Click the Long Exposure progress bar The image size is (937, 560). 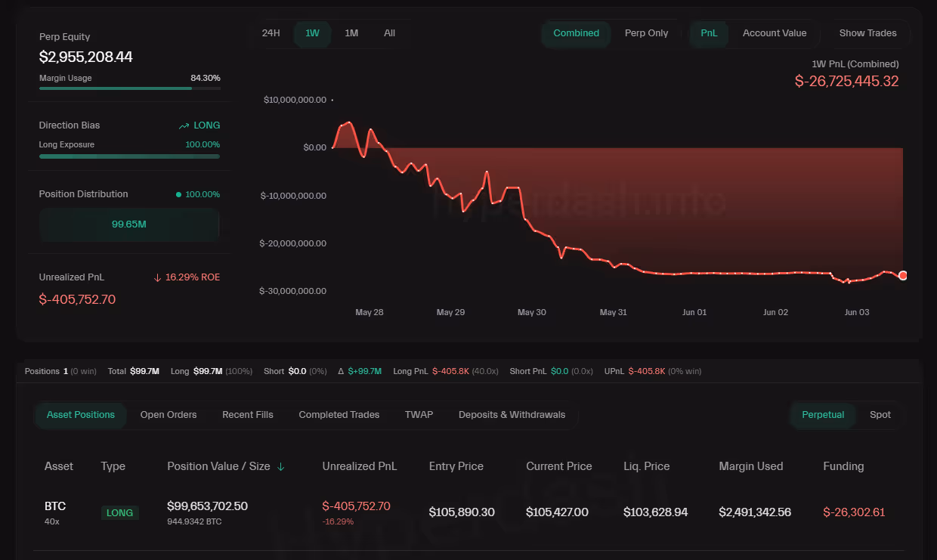click(x=129, y=156)
